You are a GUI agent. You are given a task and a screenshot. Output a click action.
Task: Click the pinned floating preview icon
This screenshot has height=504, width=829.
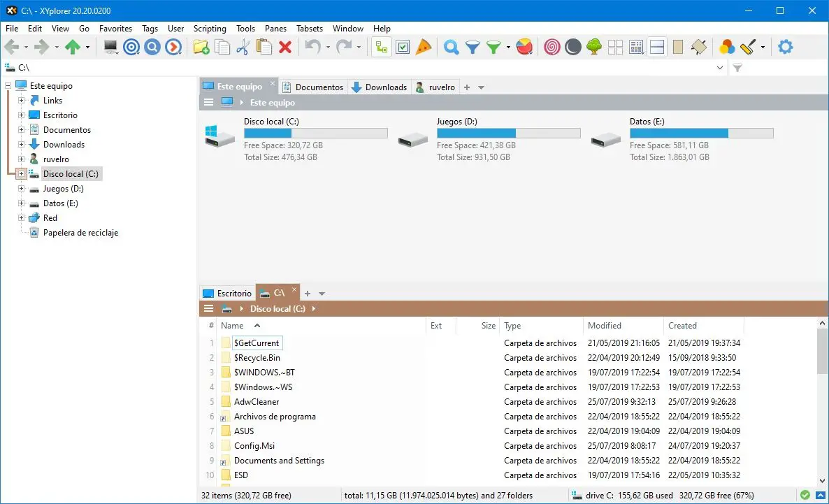[x=699, y=47]
